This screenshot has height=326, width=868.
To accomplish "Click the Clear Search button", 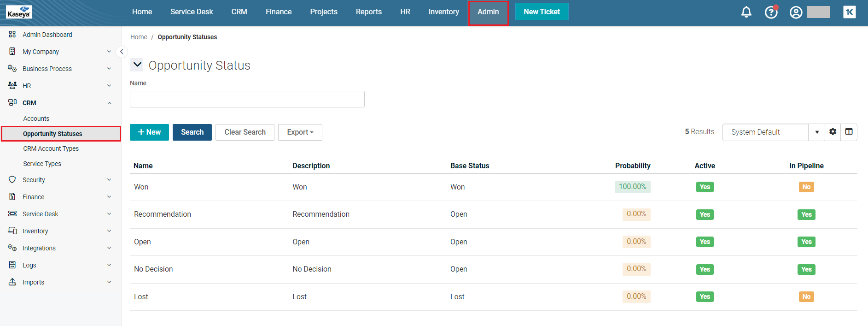I will click(245, 132).
